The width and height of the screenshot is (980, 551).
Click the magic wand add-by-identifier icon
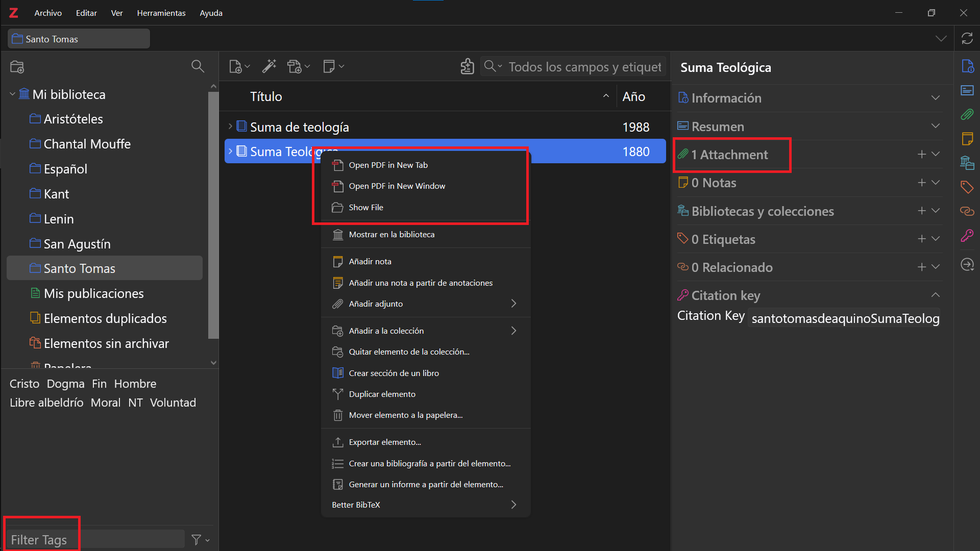click(x=269, y=66)
